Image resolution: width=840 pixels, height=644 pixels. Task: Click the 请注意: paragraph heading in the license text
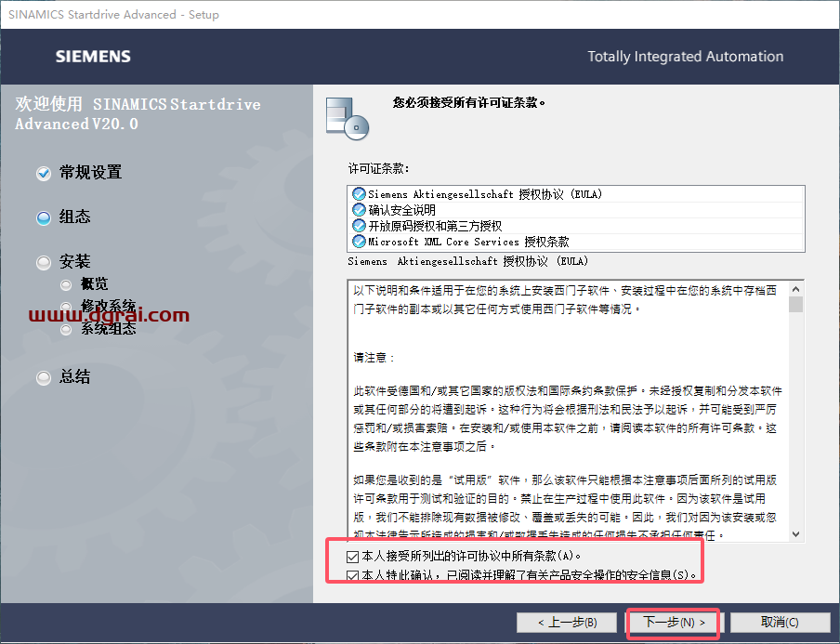(x=374, y=358)
